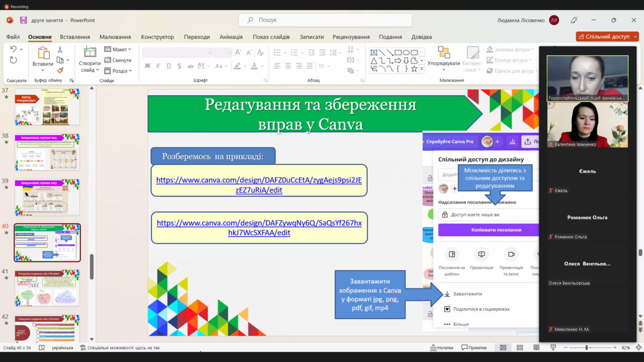This screenshot has height=362, width=644.
Task: Switch to Reading view icon
Action: pyautogui.click(x=536, y=347)
